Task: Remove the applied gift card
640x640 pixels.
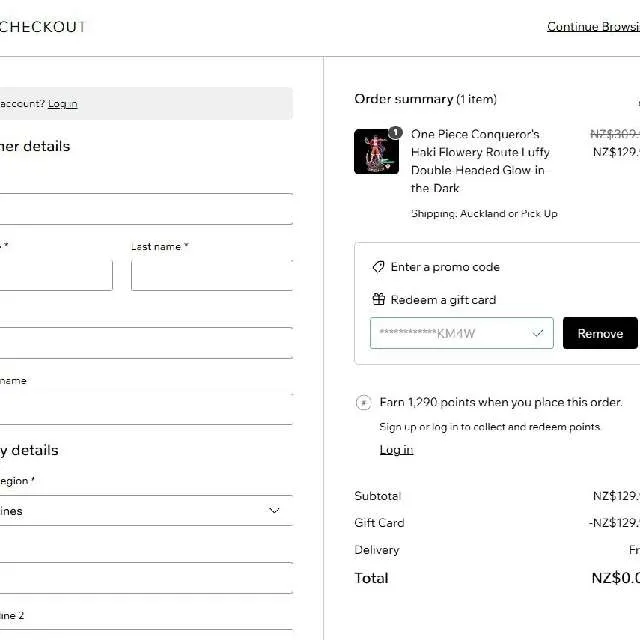Action: (600, 333)
